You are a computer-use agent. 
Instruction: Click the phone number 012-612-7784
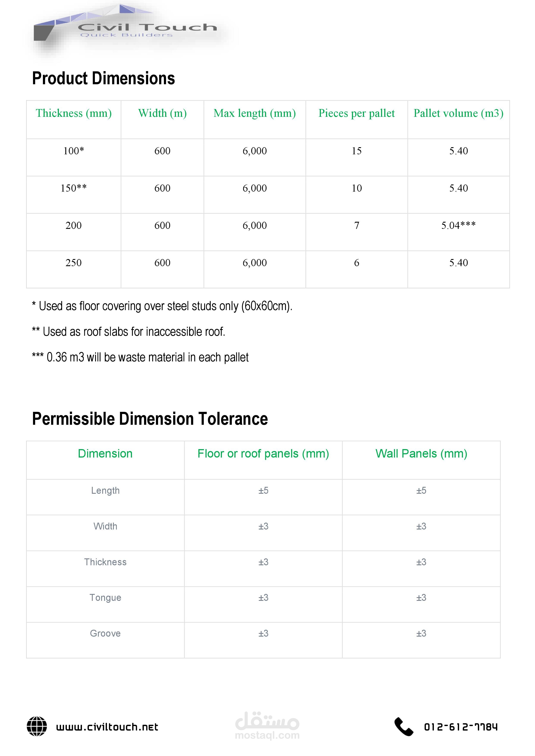pos(461,727)
